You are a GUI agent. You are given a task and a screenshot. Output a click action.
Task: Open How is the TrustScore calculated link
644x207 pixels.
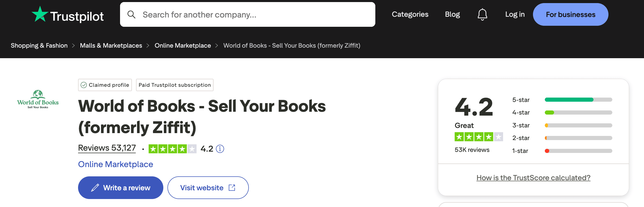533,178
